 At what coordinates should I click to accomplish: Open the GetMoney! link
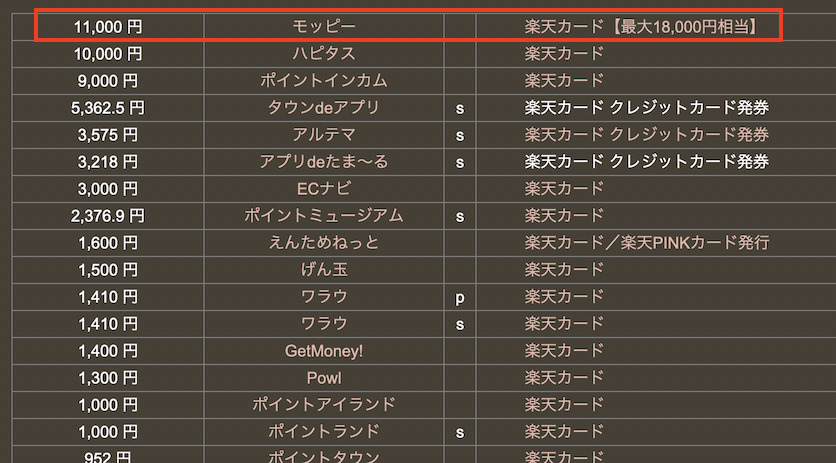pos(324,351)
